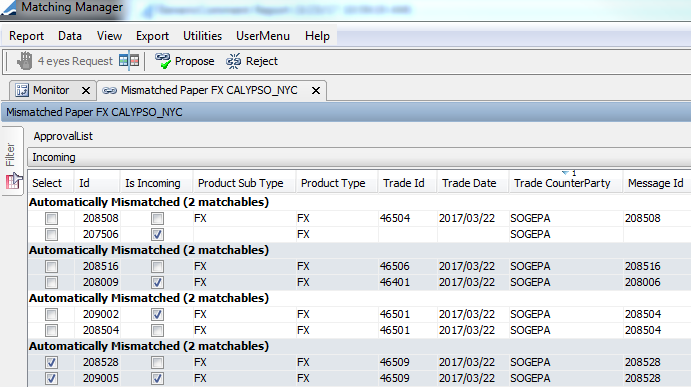Toggle Is Incoming checkbox for row 207506
This screenshot has height=387, width=691.
[x=157, y=234]
